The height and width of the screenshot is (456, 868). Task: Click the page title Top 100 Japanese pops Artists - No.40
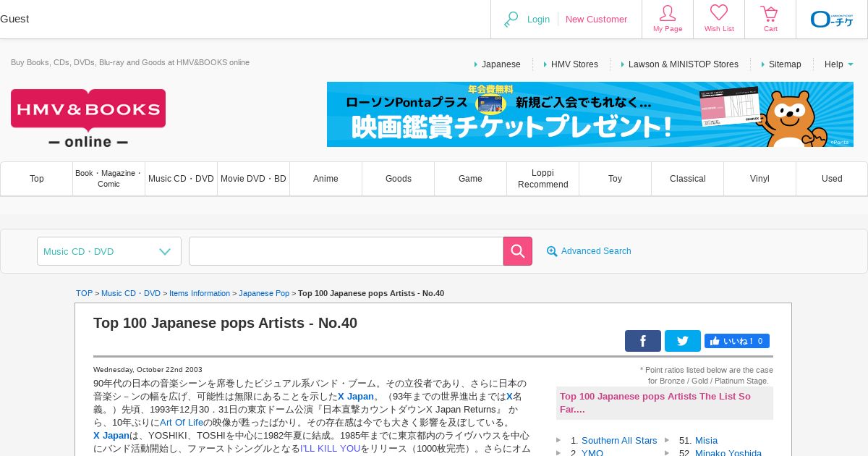pyautogui.click(x=225, y=323)
